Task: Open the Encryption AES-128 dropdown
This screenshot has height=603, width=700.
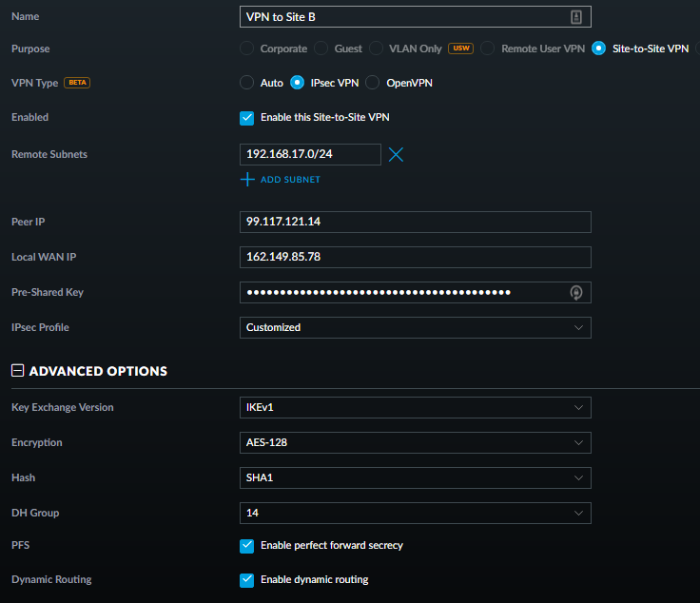Action: (416, 443)
